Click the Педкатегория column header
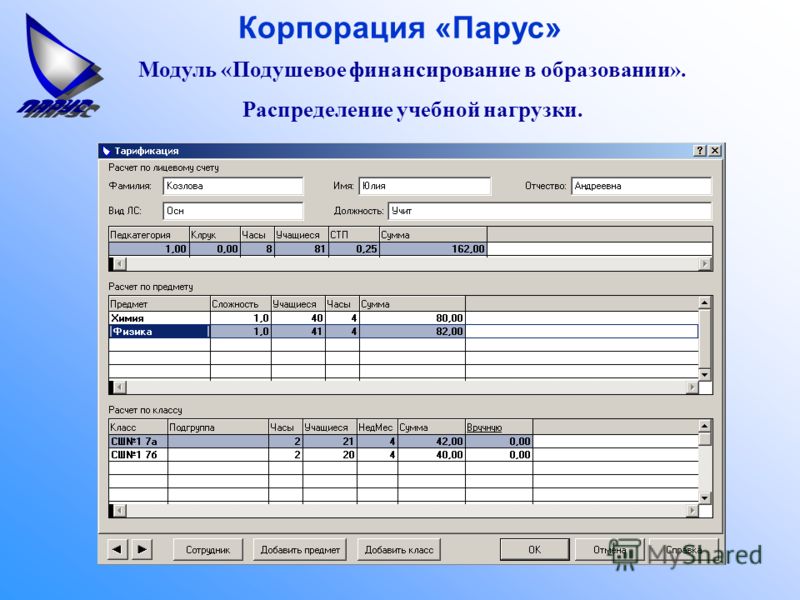Screen dimensions: 800x600 pos(149,235)
